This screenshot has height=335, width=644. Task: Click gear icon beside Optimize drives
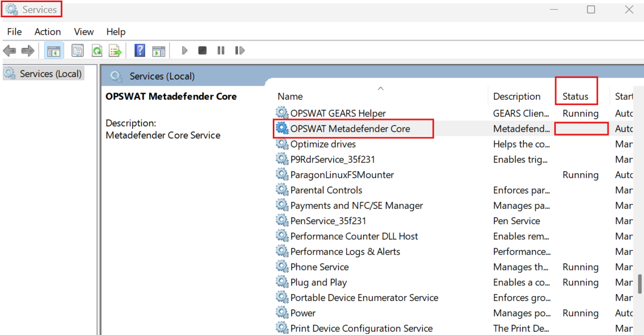282,143
